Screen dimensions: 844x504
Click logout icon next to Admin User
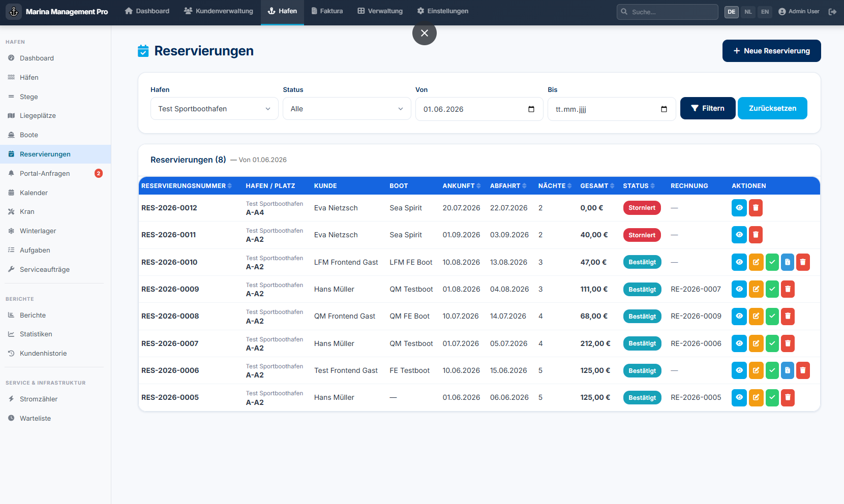(832, 12)
